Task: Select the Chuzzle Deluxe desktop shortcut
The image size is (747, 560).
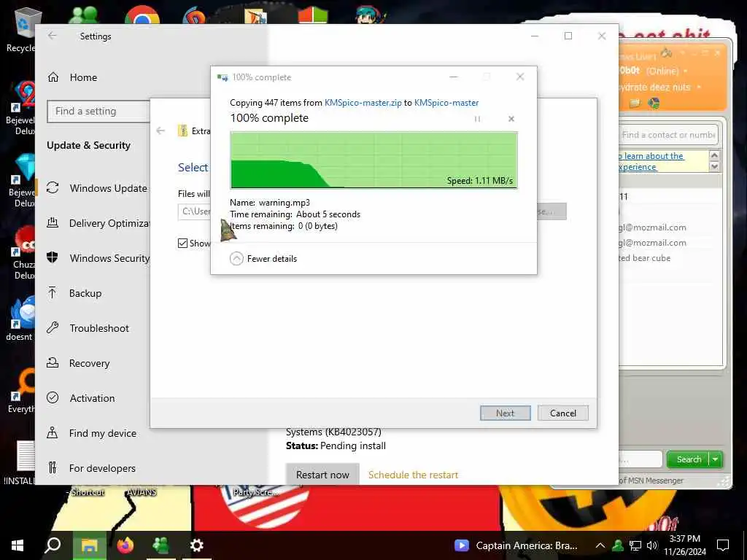Action: tap(23, 253)
